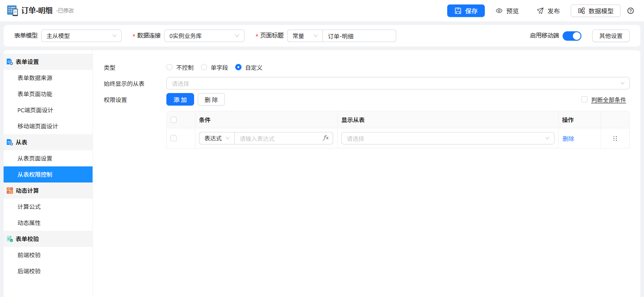Viewport: 644px width, 297px height.
Task: Click the 保存 button
Action: [466, 11]
